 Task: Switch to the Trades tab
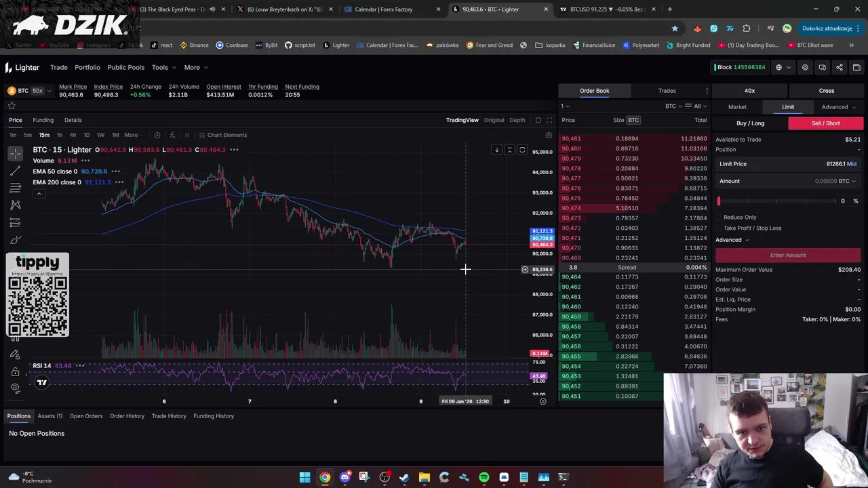[x=667, y=91]
